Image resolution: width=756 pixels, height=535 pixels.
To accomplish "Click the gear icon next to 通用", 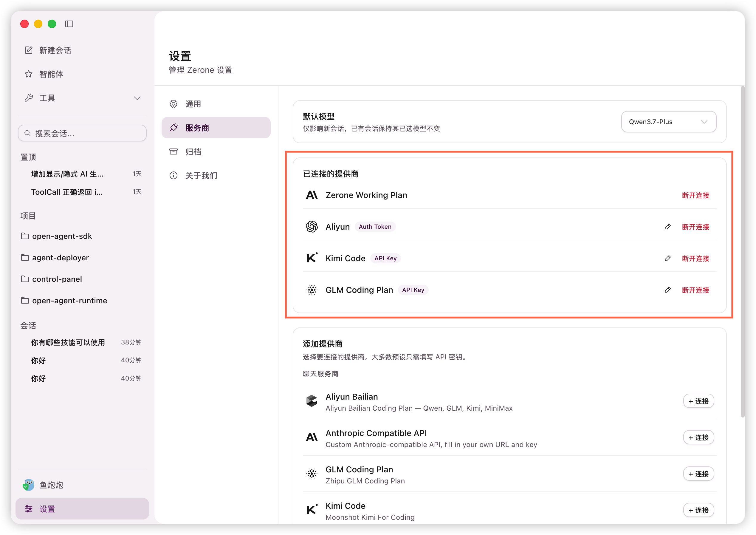I will coord(173,104).
